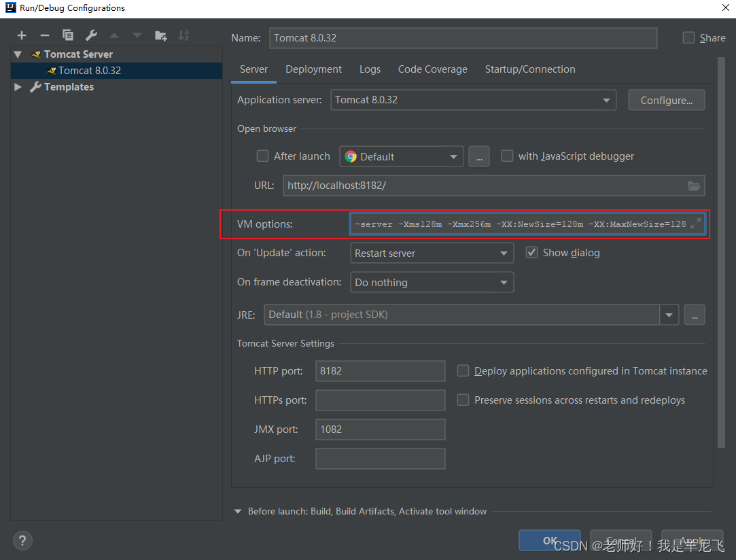Click the empty AJP port field
Screen dimensions: 736x560
point(380,459)
